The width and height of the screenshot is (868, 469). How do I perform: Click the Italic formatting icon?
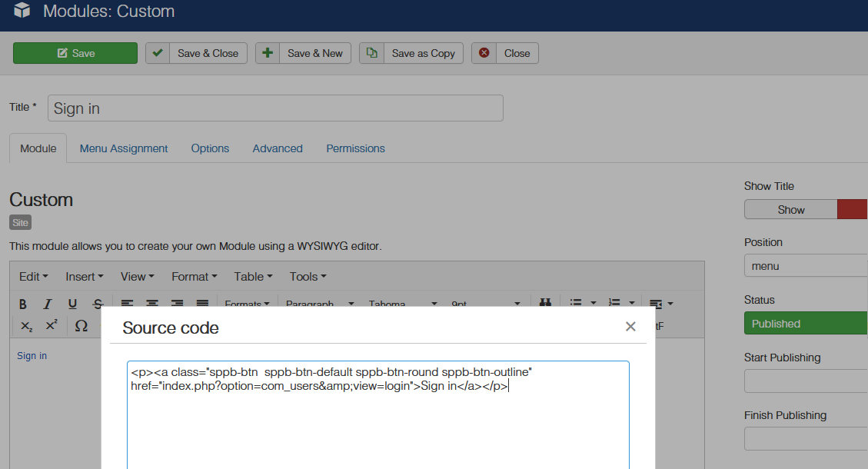click(48, 304)
